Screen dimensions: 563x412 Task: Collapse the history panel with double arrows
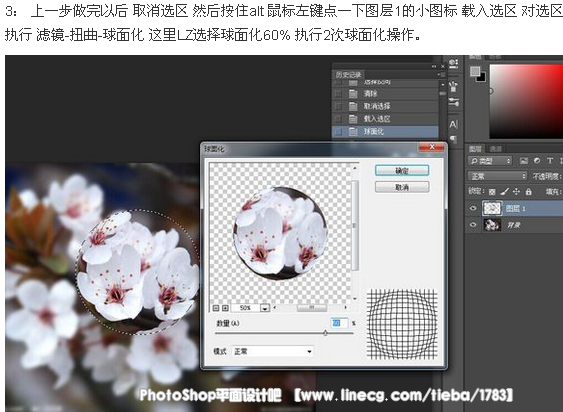pyautogui.click(x=434, y=66)
